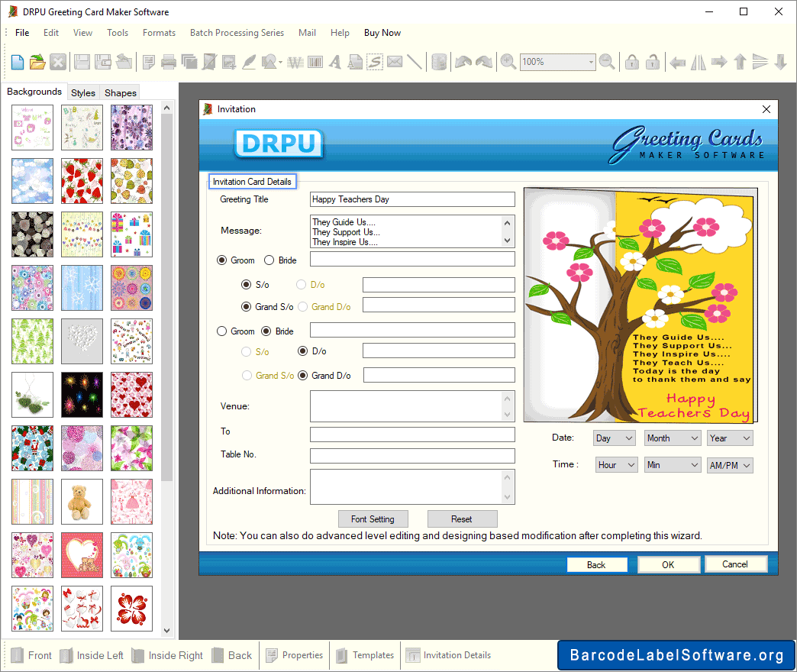Choose the teddy bear background thumbnail
This screenshot has width=797, height=672.
pyautogui.click(x=82, y=502)
